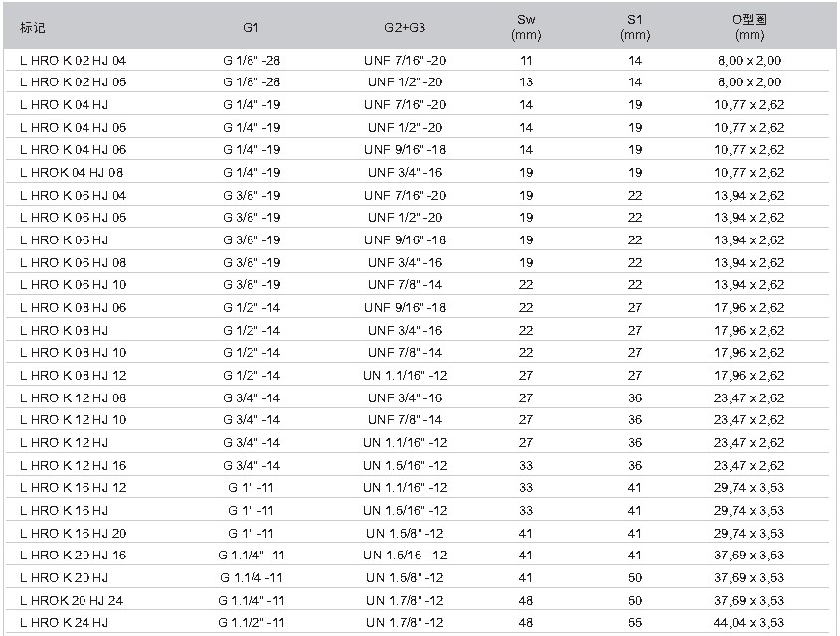Click the S1 (mm) column header
The height and width of the screenshot is (636, 840).
(x=635, y=27)
